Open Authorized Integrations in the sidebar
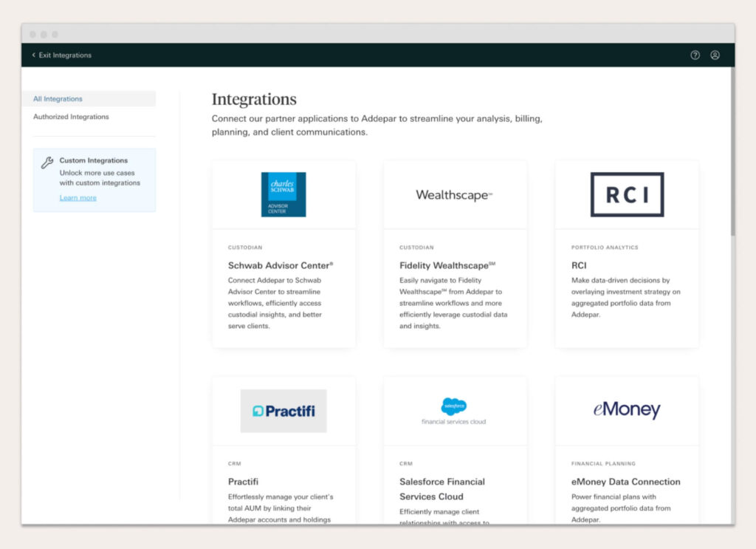This screenshot has height=549, width=756. pos(71,117)
